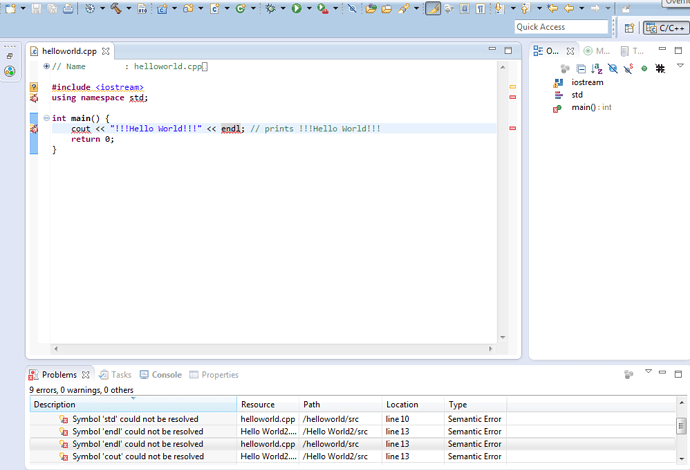Image resolution: width=690 pixels, height=470 pixels.
Task: Switch to the Tasks tab
Action: click(116, 375)
